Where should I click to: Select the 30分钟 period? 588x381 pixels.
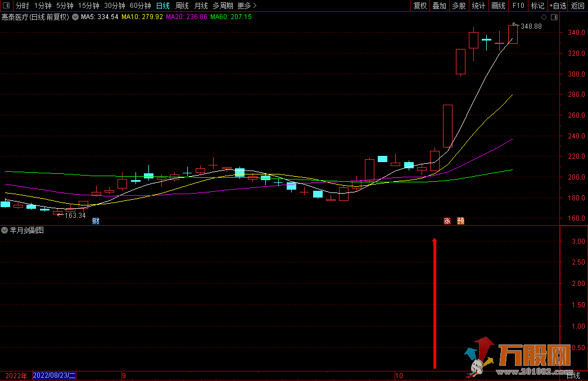(x=115, y=6)
